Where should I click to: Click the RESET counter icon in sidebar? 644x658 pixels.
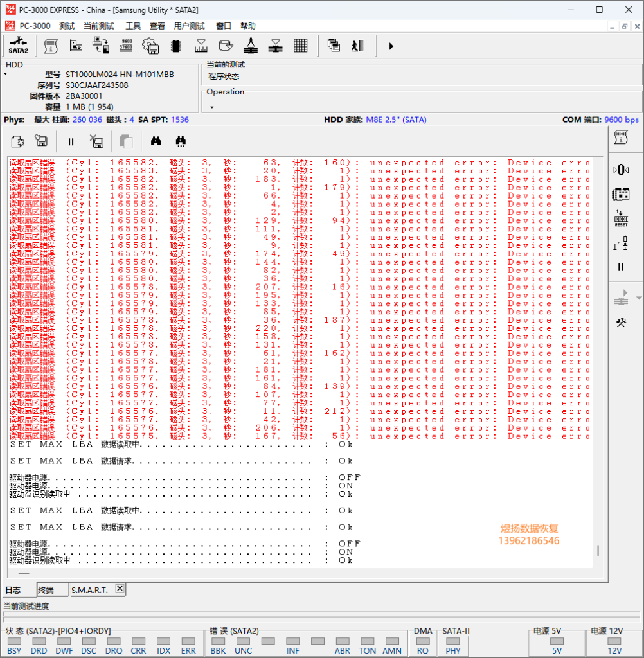click(x=621, y=218)
